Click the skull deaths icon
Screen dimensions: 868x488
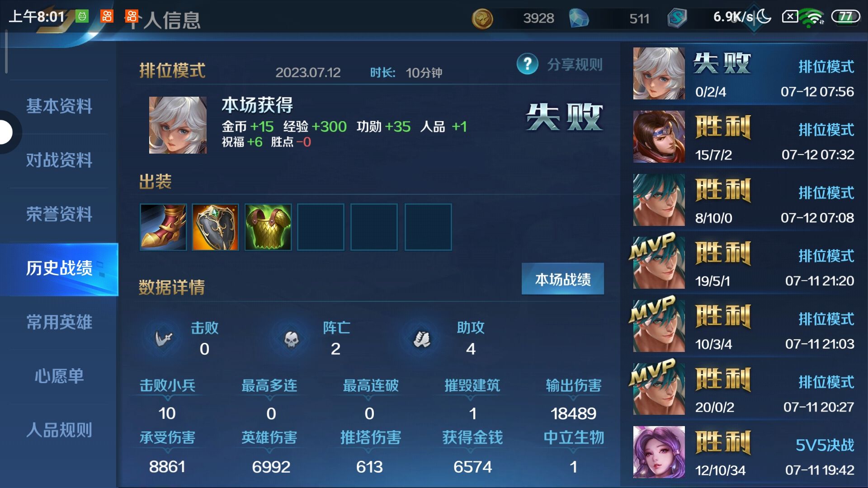pyautogui.click(x=292, y=338)
